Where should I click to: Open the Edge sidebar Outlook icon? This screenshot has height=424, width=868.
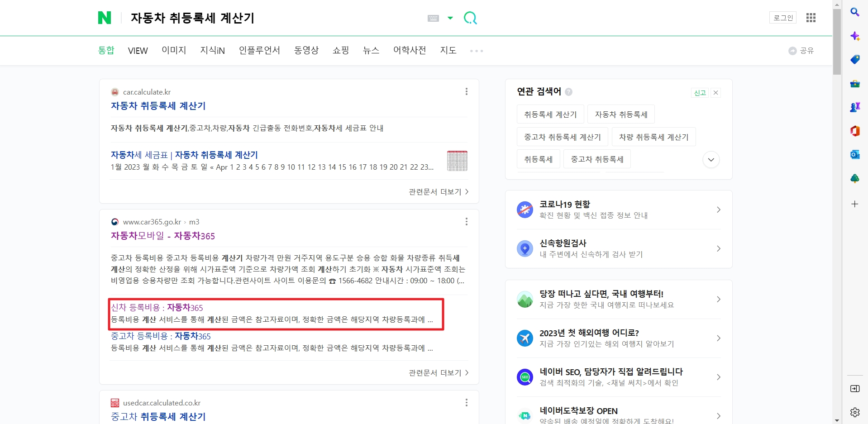(x=854, y=155)
